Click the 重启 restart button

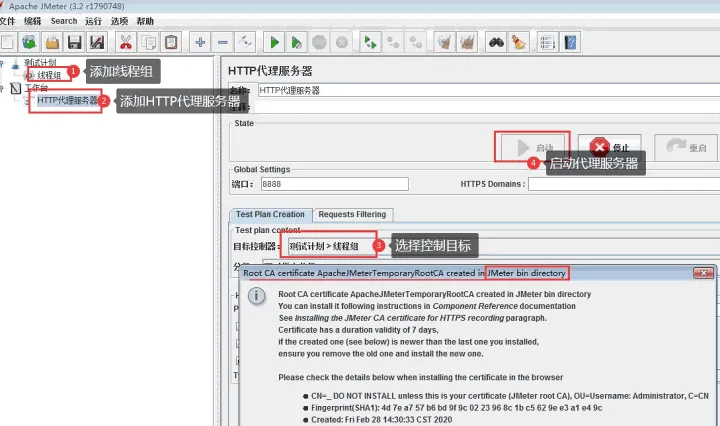[x=686, y=147]
